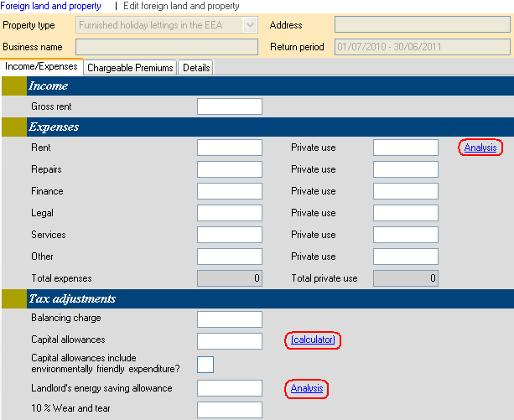Click the 10 % Wear and tear field
Screen dimensions: 514x420
coord(230,410)
